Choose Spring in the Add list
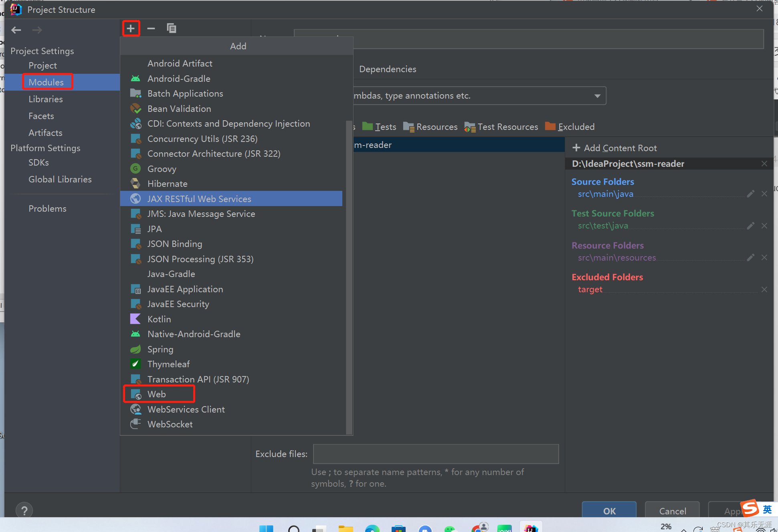 pyautogui.click(x=160, y=349)
